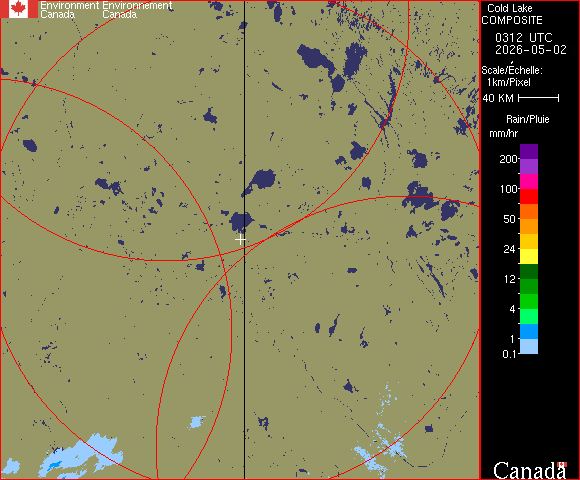The image size is (580, 480).
Task: Click the Canadian flag icon in the header
Action: tap(19, 9)
